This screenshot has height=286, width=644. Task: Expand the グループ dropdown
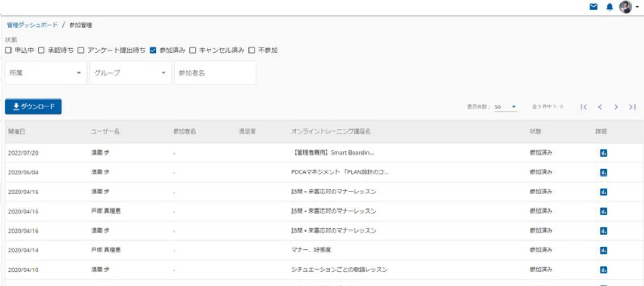pyautogui.click(x=131, y=73)
